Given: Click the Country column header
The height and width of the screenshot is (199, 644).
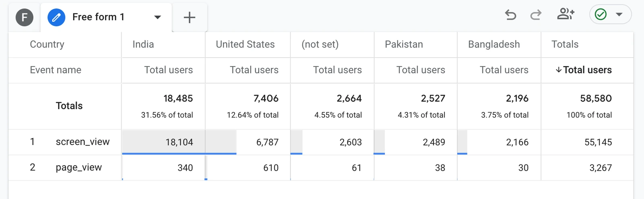Looking at the screenshot, I should (x=47, y=44).
